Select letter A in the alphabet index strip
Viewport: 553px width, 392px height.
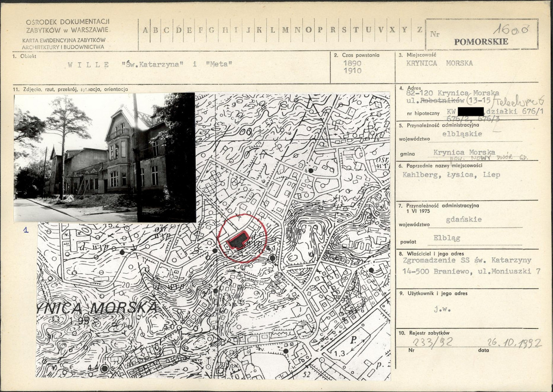point(146,29)
